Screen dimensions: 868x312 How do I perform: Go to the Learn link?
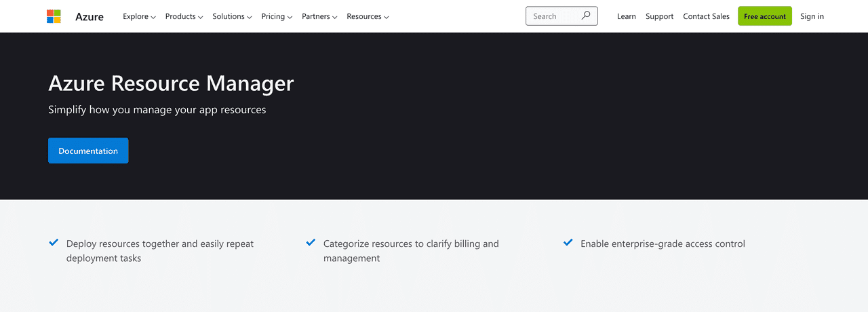coord(627,16)
